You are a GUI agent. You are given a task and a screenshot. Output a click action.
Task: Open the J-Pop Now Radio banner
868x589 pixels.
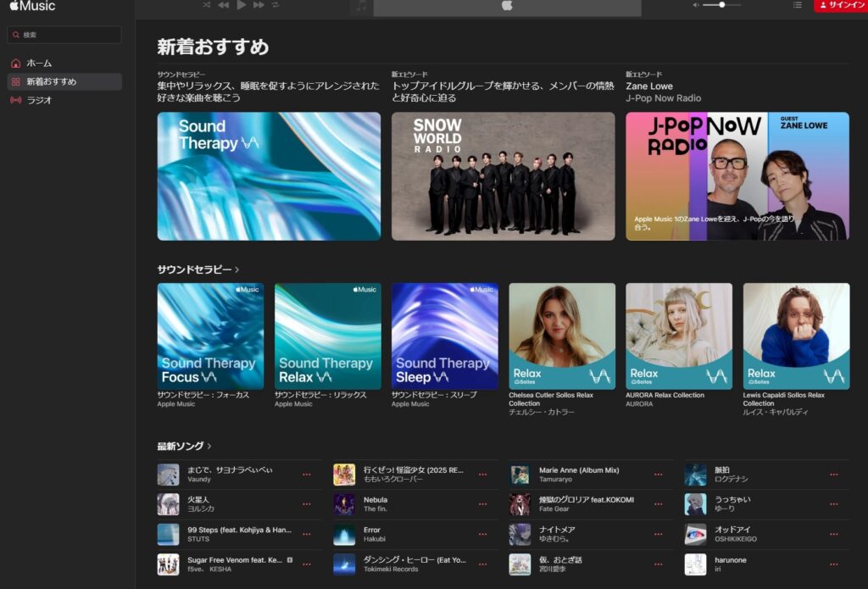(737, 176)
